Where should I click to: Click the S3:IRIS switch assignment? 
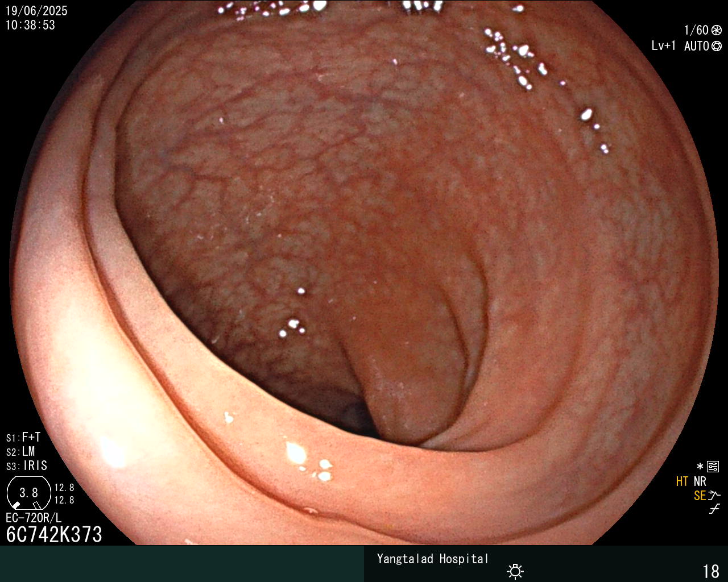pyautogui.click(x=27, y=466)
